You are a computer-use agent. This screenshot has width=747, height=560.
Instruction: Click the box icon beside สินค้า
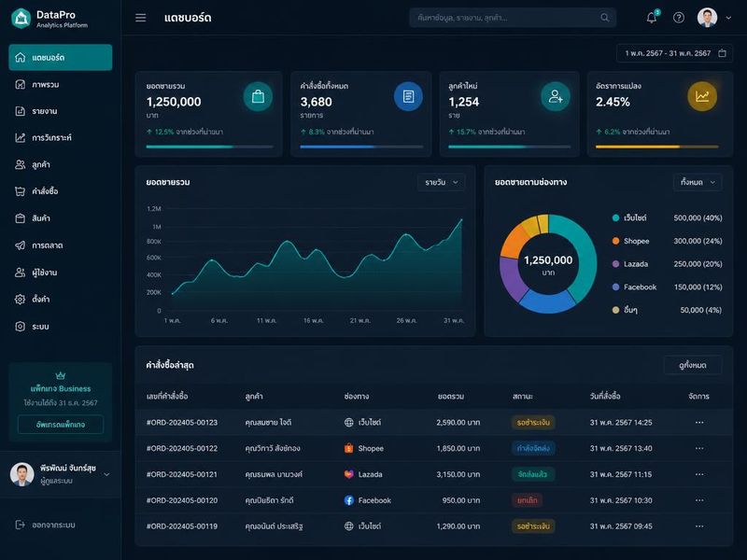20,218
